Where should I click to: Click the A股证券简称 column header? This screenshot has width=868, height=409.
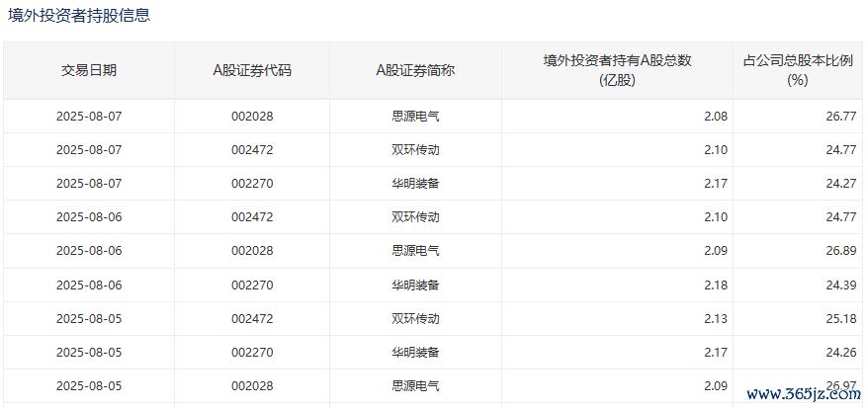[416, 71]
